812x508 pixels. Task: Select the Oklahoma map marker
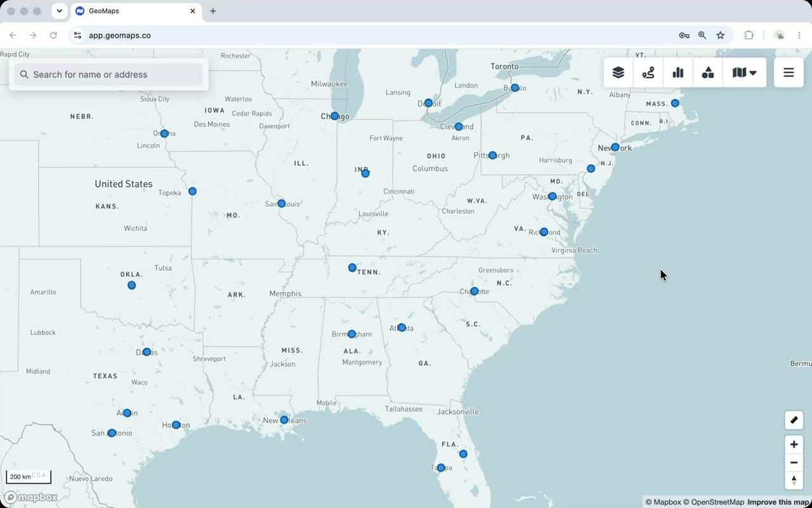click(x=131, y=285)
